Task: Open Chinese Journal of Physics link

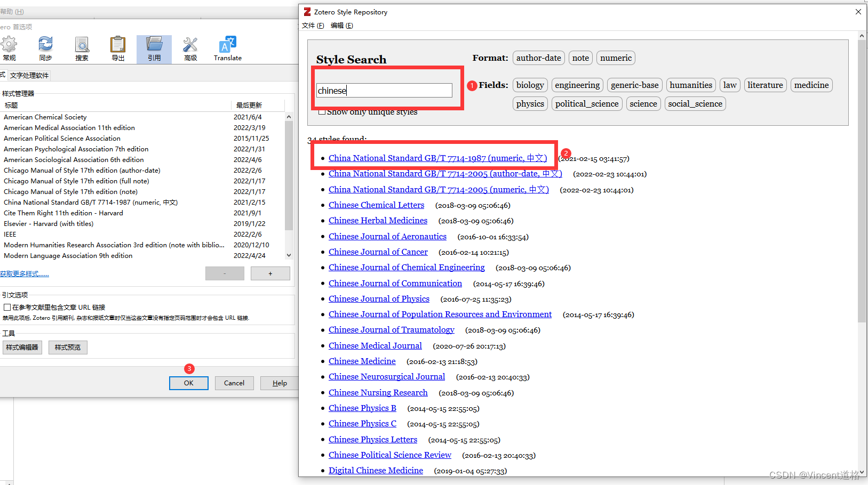Action: [x=379, y=299]
